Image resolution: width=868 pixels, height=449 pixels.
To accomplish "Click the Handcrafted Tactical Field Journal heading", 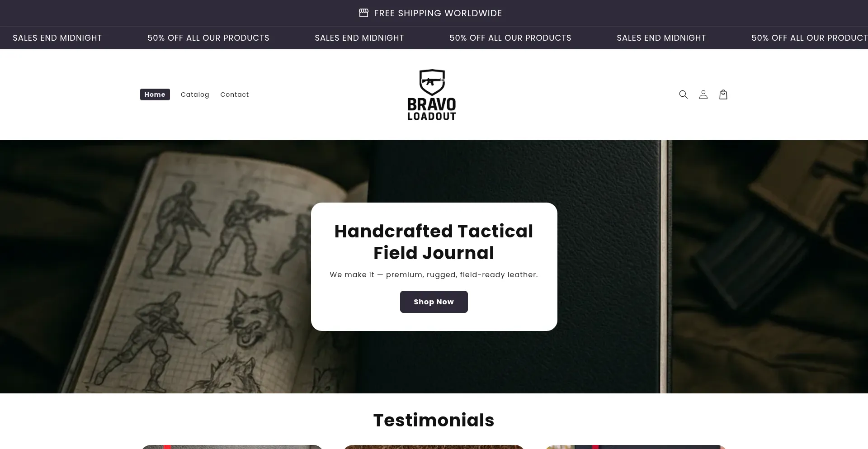I will [x=434, y=242].
